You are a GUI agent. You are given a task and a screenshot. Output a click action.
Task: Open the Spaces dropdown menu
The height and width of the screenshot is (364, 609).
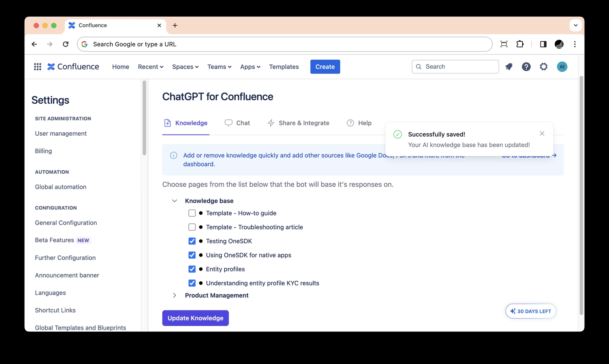tap(185, 67)
